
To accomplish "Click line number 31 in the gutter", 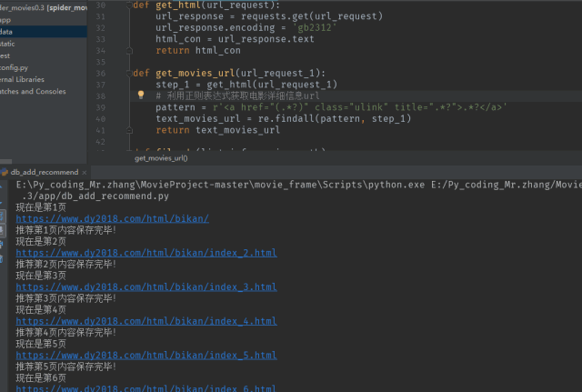I will [x=101, y=16].
